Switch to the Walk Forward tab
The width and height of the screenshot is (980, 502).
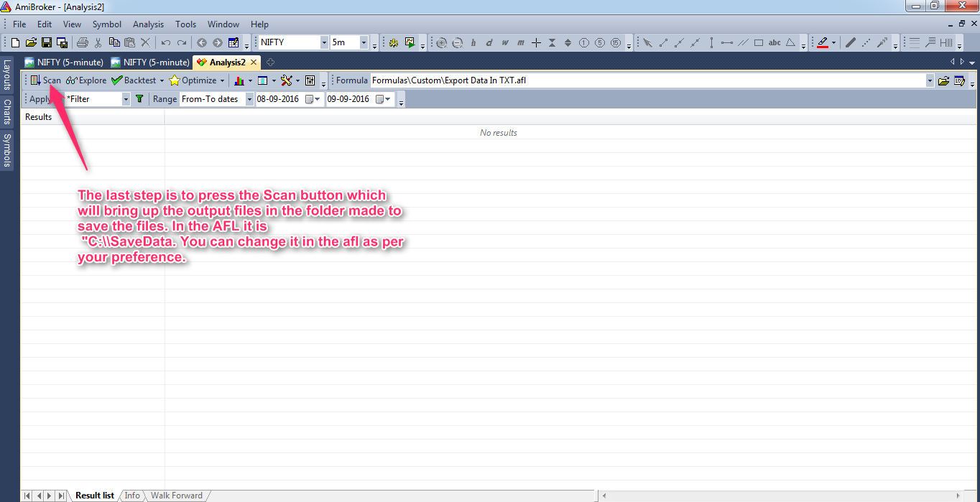pos(176,496)
